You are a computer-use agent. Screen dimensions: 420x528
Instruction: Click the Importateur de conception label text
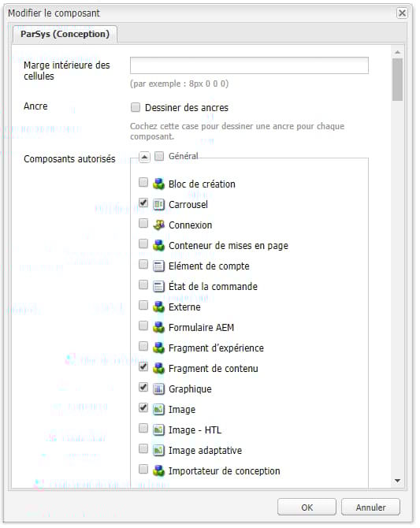(225, 471)
